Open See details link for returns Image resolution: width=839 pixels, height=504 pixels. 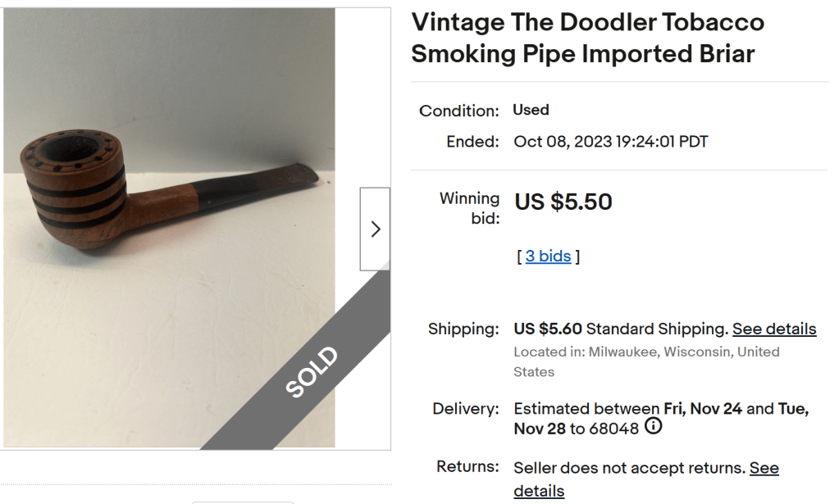click(764, 469)
